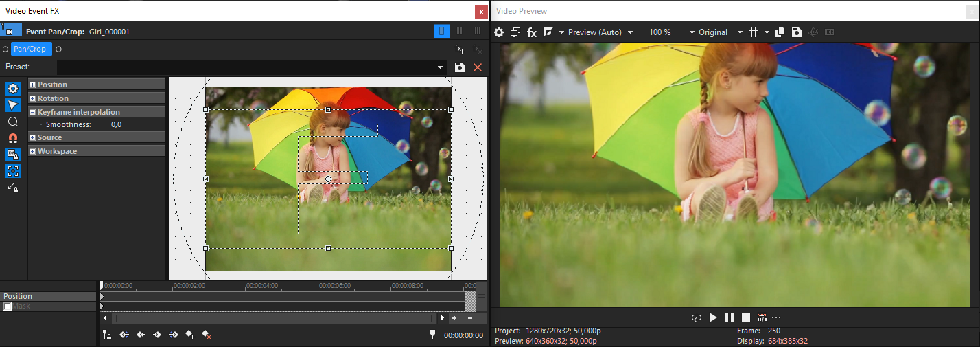Image resolution: width=980 pixels, height=347 pixels.
Task: Click the Plug-In Chain fx+ icon
Action: point(460,49)
